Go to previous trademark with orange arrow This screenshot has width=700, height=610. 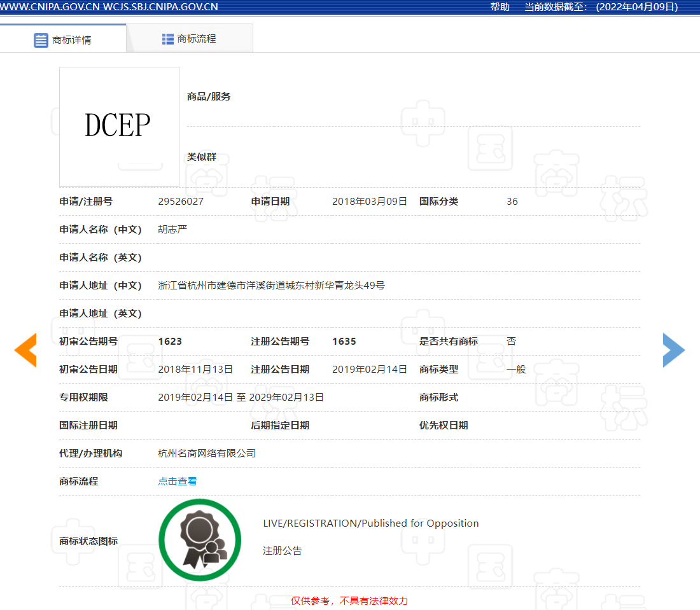click(25, 350)
